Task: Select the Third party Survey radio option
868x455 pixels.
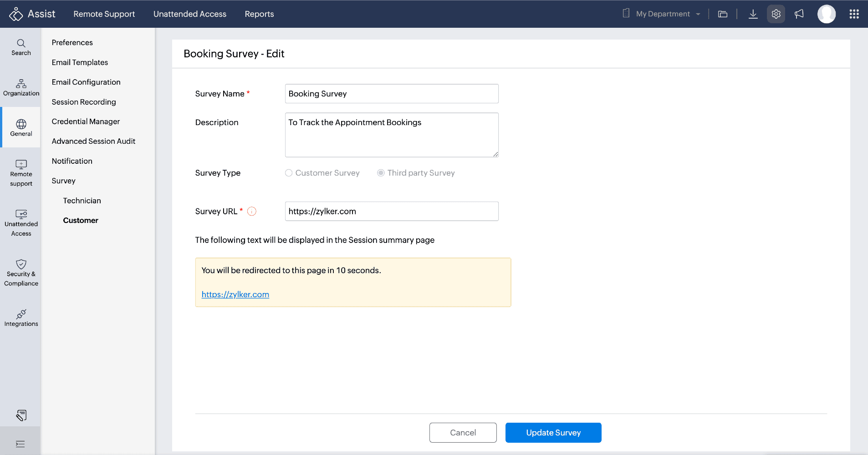Action: click(381, 173)
